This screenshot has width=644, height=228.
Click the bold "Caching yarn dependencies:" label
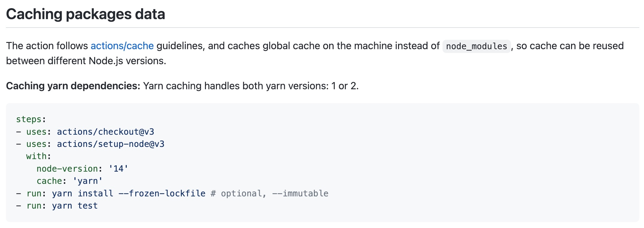click(x=73, y=86)
